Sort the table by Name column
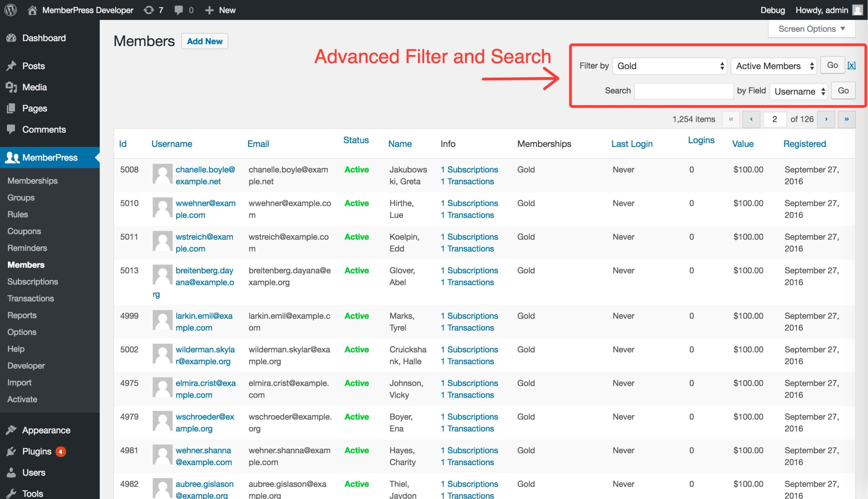The image size is (868, 499). coord(400,144)
